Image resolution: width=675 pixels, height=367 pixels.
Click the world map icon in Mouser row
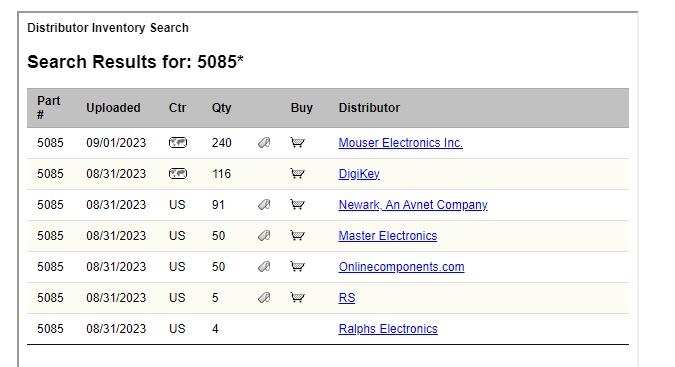click(178, 142)
